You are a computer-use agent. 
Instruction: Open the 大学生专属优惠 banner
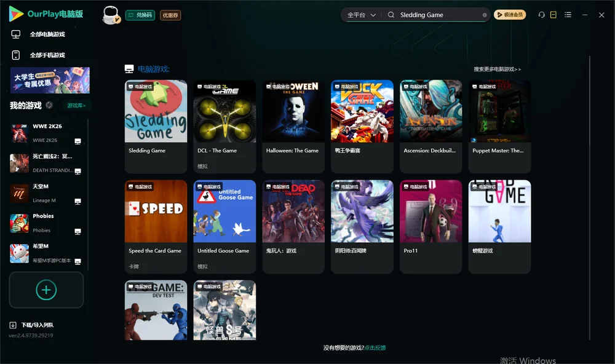[50, 81]
